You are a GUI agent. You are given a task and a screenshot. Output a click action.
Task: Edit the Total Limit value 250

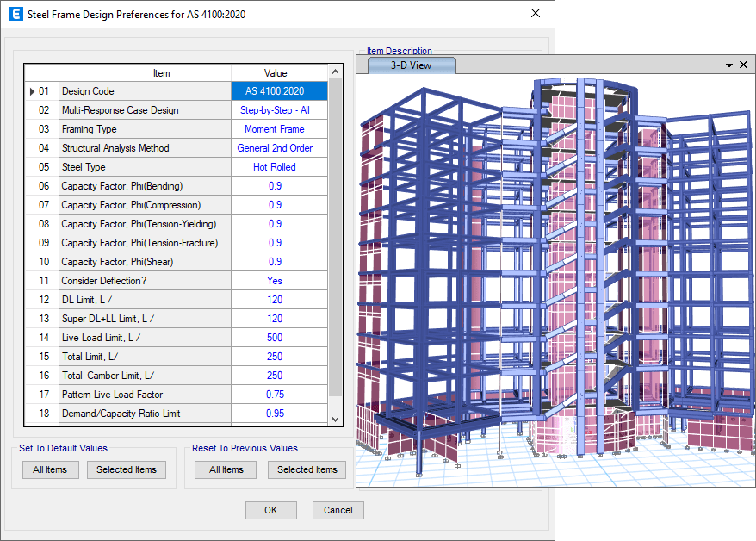coord(279,357)
